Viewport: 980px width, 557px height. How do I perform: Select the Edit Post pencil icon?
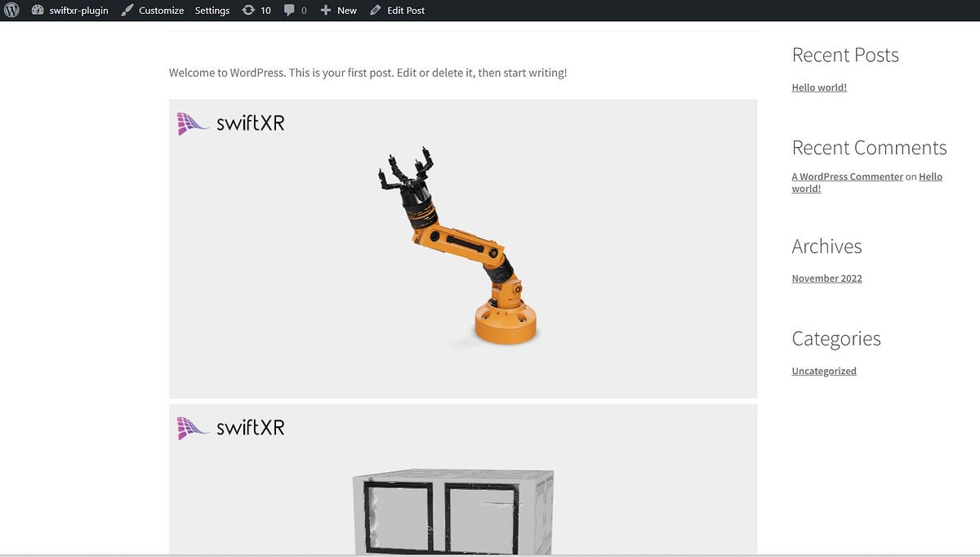click(375, 10)
